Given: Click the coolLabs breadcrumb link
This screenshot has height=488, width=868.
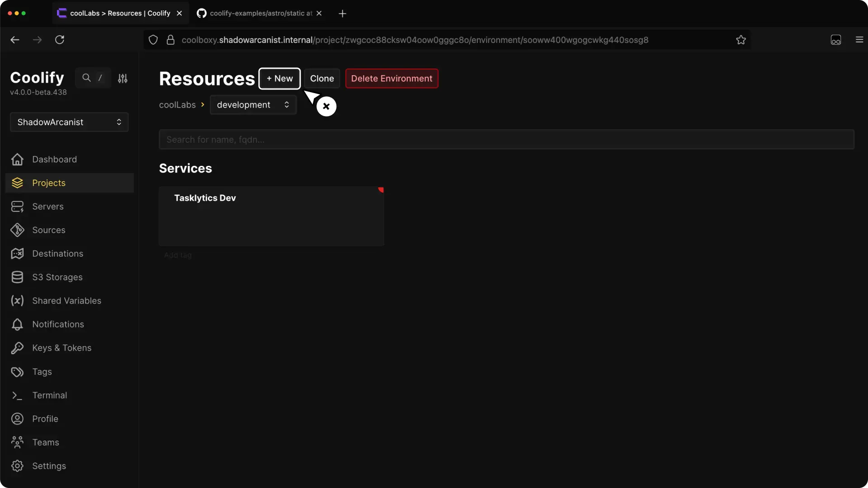Looking at the screenshot, I should (x=177, y=105).
